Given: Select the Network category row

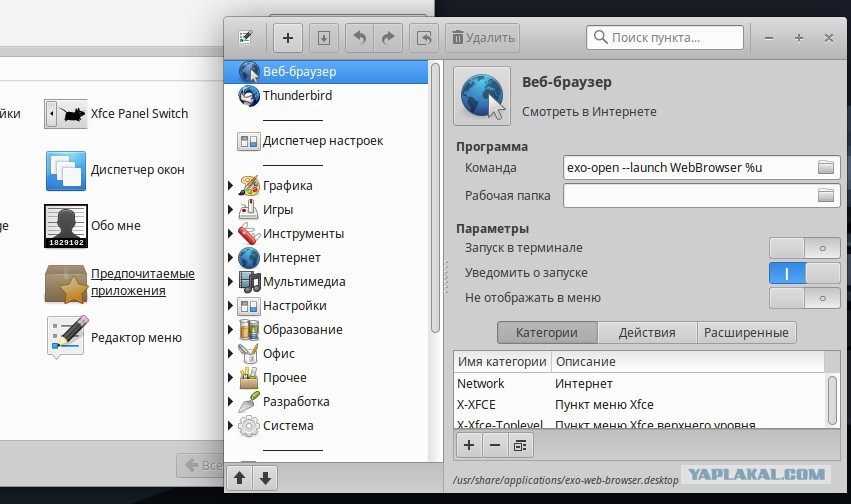Looking at the screenshot, I should [x=639, y=384].
